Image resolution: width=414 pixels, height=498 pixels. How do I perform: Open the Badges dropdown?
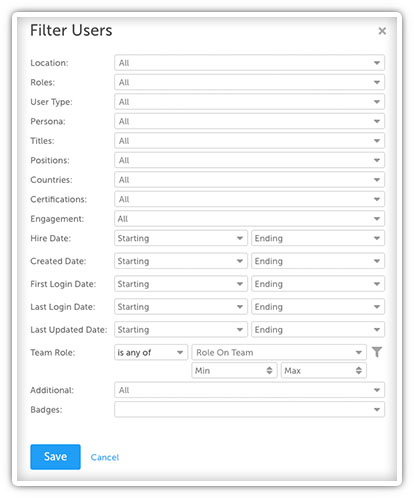pos(249,409)
